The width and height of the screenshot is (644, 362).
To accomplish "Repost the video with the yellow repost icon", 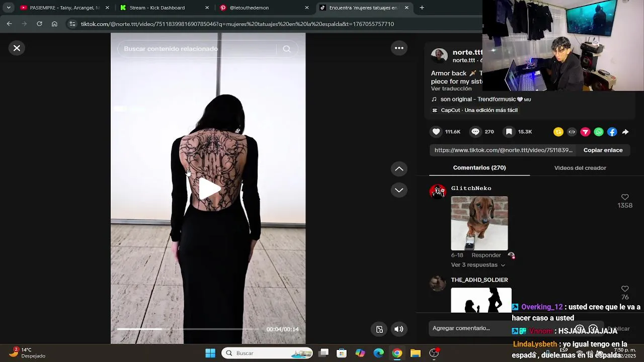I will 558,132.
